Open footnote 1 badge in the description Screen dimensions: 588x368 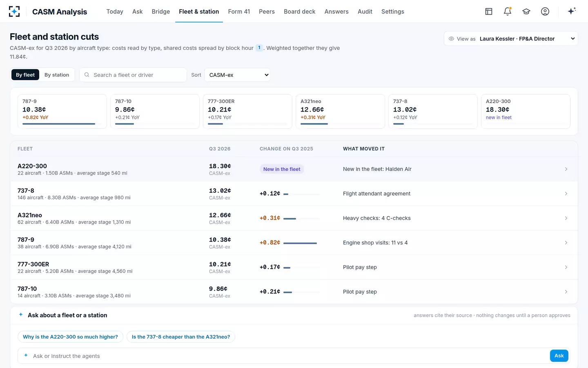point(259,48)
